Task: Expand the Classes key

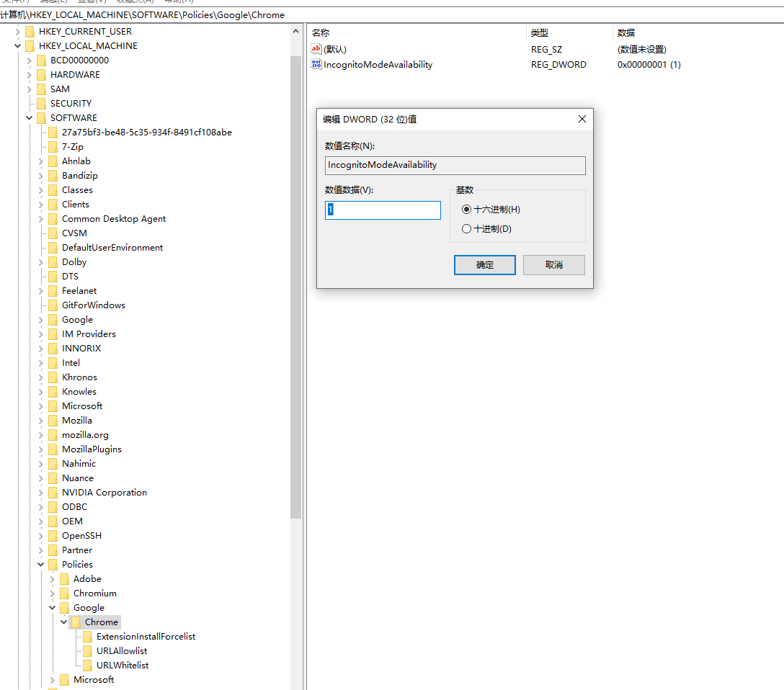Action: 40,190
